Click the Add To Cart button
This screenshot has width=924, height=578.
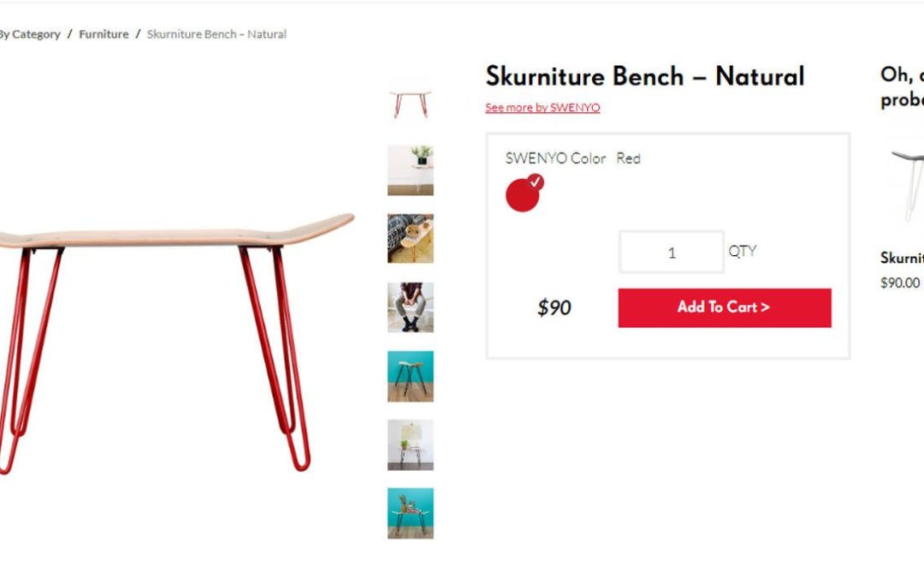pyautogui.click(x=725, y=307)
